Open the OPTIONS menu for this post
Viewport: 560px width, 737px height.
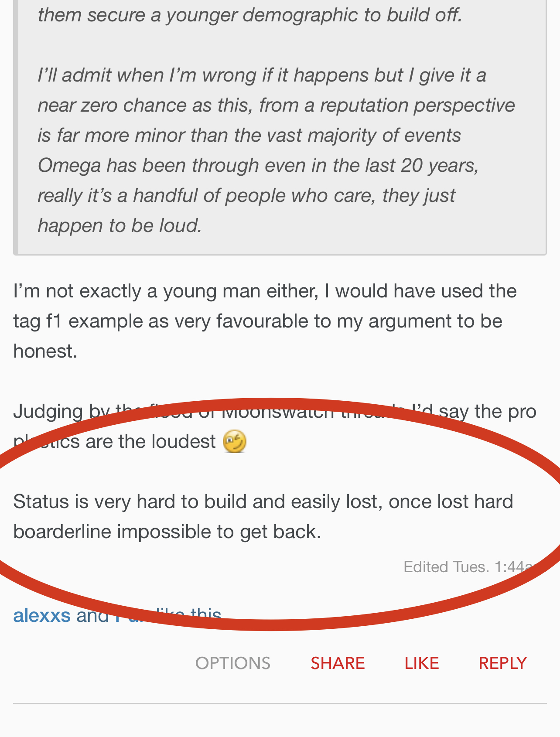click(233, 663)
